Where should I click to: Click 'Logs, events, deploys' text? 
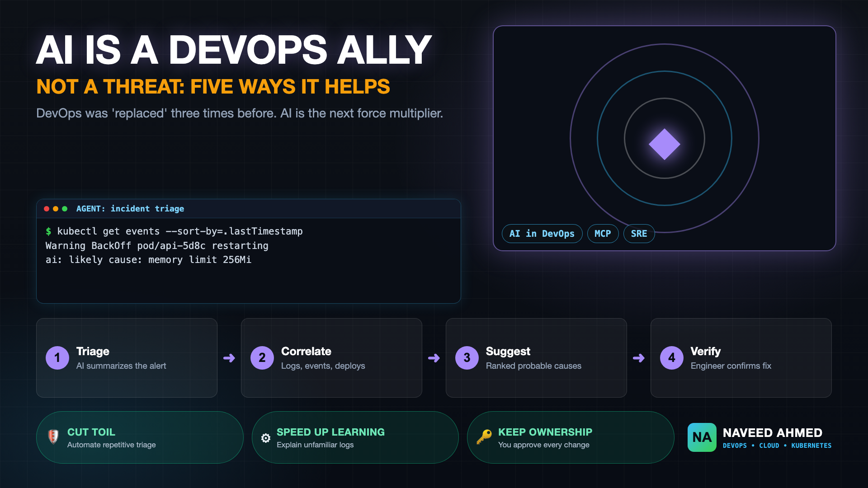(x=323, y=366)
